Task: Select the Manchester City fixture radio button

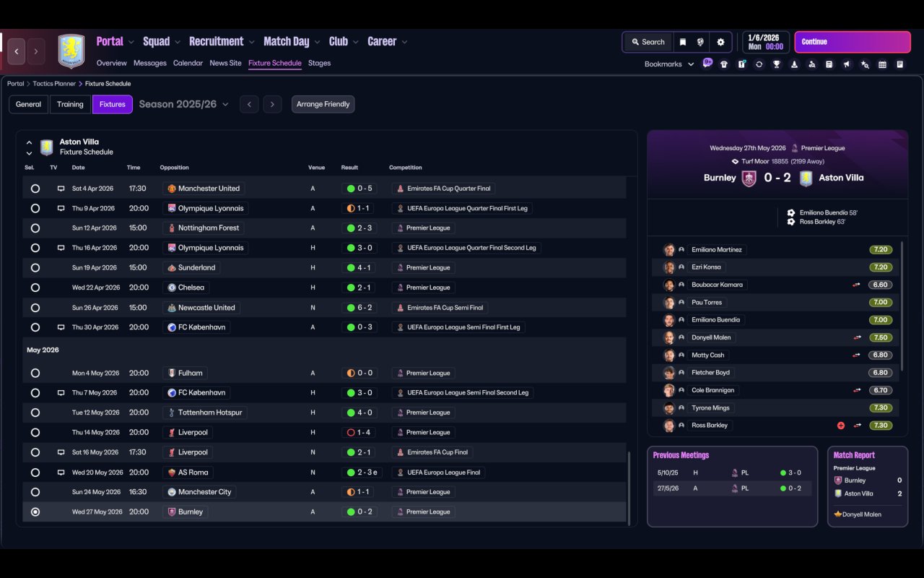Action: (35, 492)
